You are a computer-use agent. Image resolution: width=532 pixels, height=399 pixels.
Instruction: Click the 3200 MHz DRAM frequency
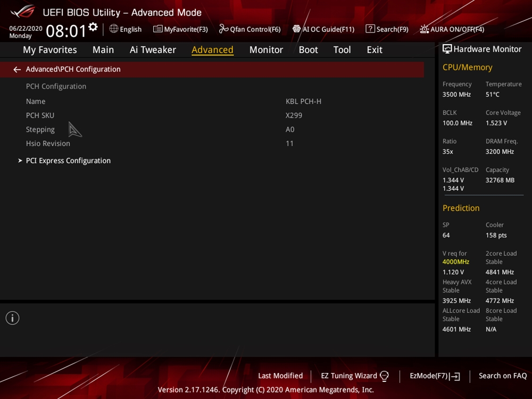500,152
